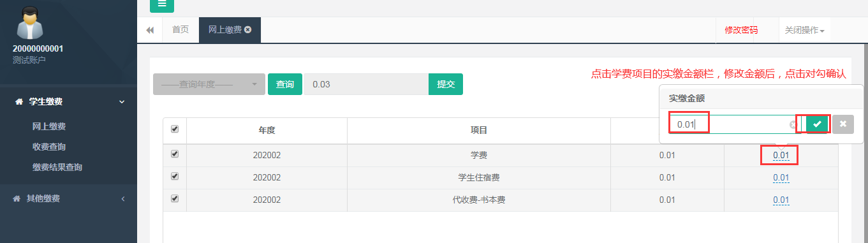The image size is (868, 243).
Task: Confirm amount with green checkmark button
Action: (817, 124)
